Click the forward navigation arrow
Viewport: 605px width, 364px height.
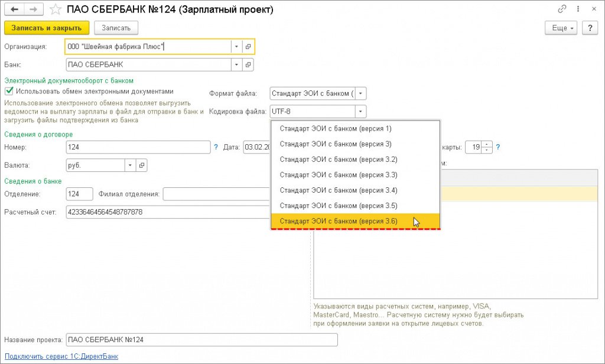point(33,9)
